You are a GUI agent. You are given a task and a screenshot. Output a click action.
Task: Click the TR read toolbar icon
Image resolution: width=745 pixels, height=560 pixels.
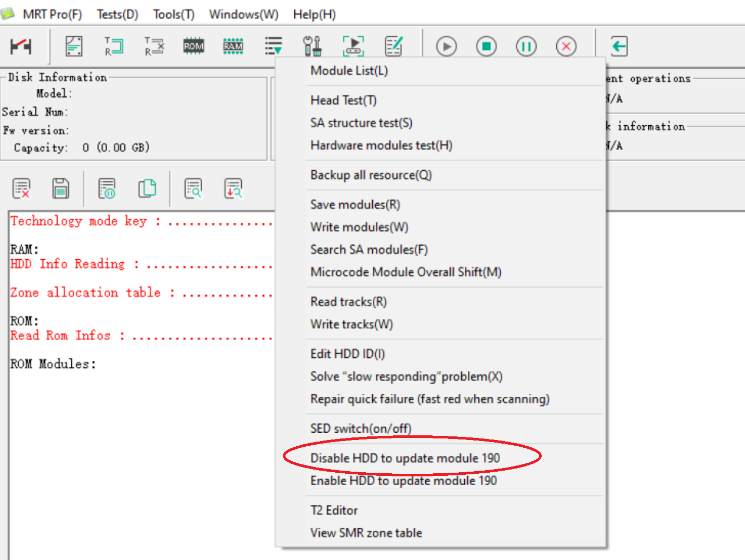coord(113,46)
